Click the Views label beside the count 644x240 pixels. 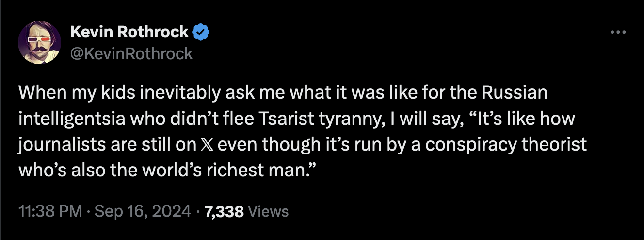pyautogui.click(x=268, y=211)
